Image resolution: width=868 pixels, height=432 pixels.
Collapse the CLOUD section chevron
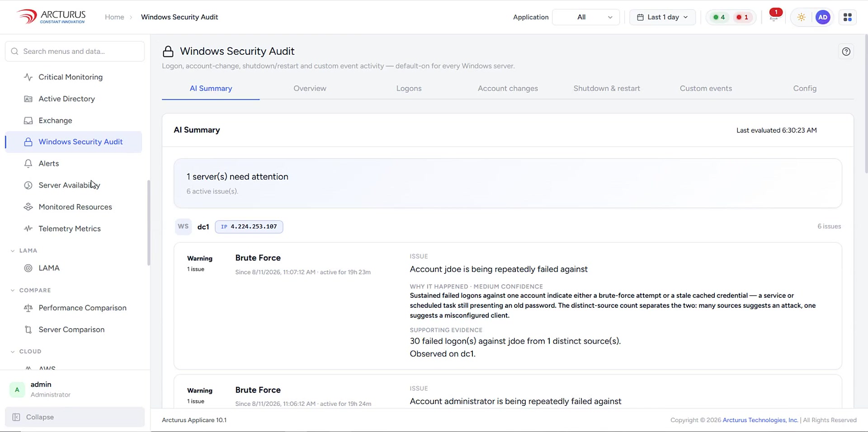(x=13, y=351)
